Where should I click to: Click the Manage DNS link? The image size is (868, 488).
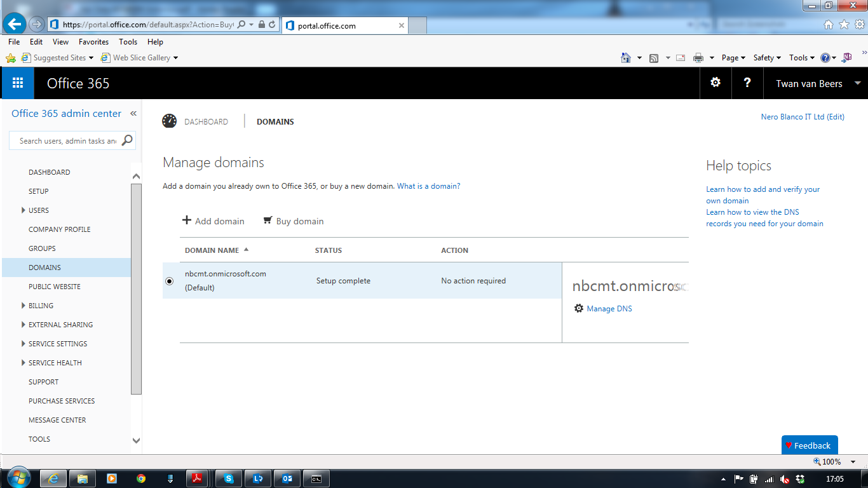coord(609,309)
